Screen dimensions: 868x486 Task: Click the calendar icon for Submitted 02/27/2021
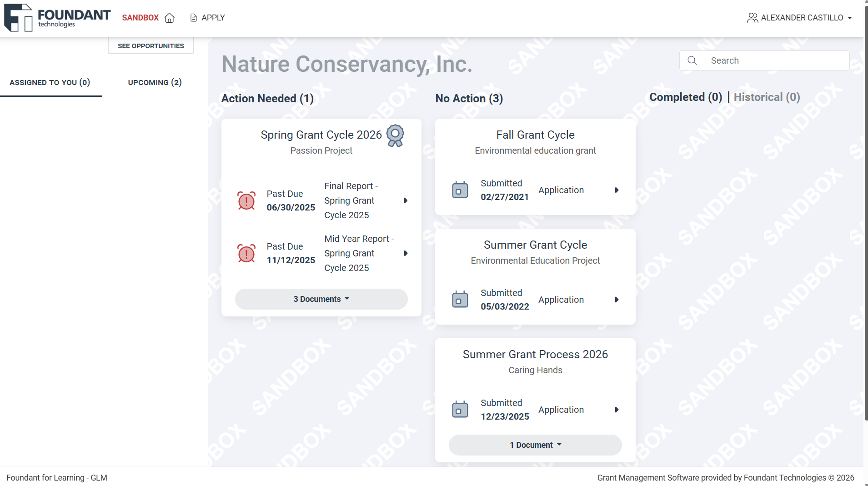460,190
